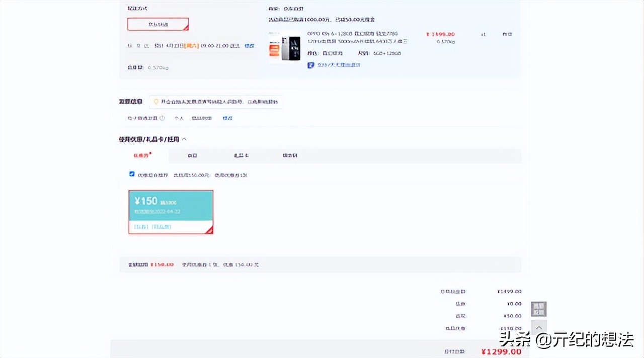Select the 京东快递 delivery method button

(x=158, y=24)
